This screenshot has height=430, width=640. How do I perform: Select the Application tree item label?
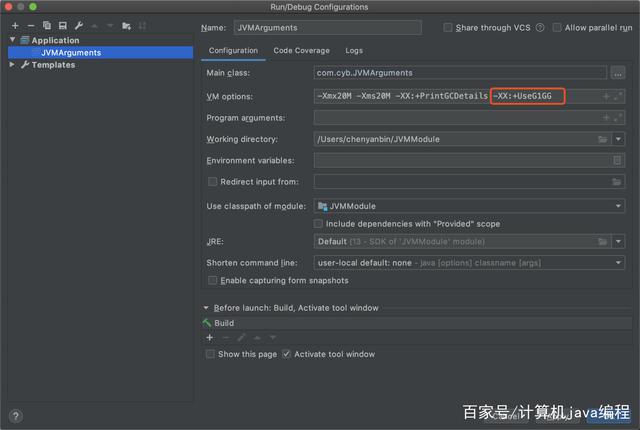(x=56, y=40)
